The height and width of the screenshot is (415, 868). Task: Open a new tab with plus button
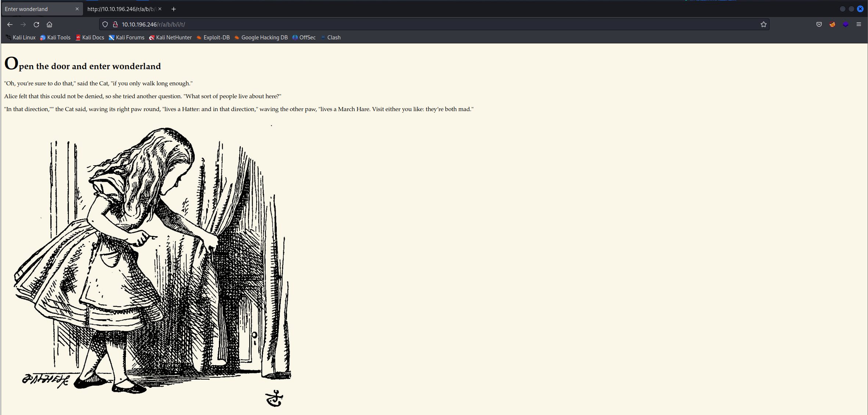pos(174,9)
